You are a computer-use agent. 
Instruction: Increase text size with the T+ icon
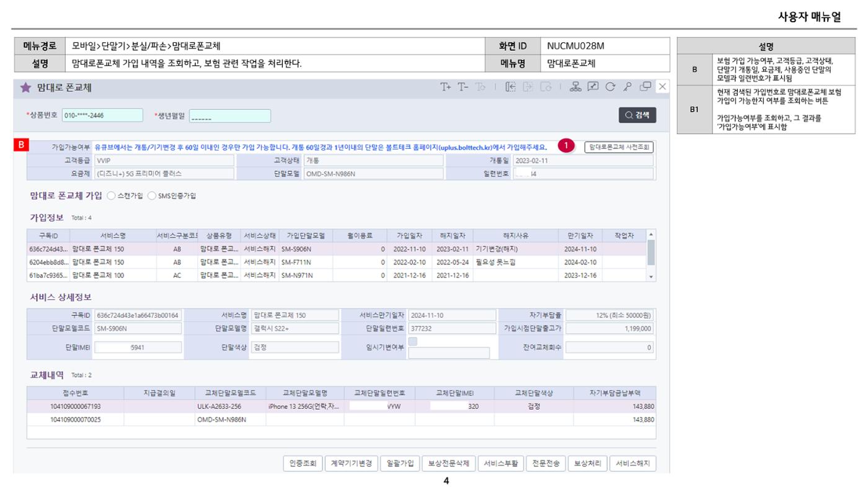click(446, 87)
